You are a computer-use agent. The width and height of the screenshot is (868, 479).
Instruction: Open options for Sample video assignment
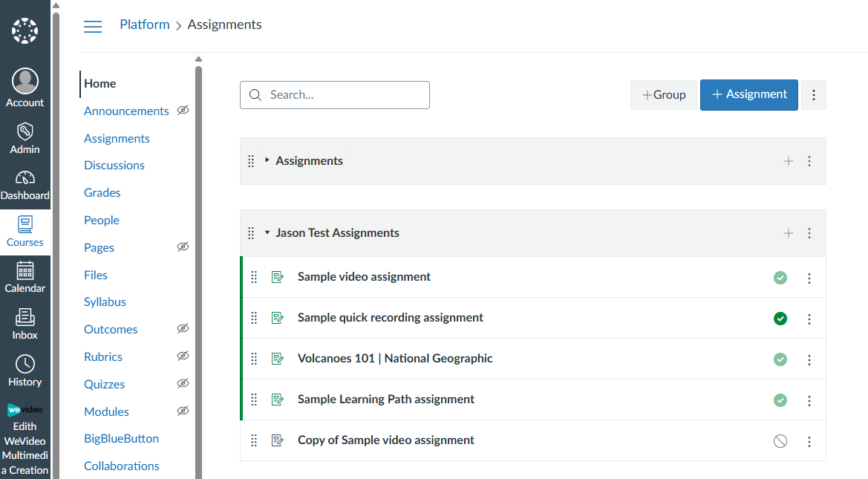(809, 278)
